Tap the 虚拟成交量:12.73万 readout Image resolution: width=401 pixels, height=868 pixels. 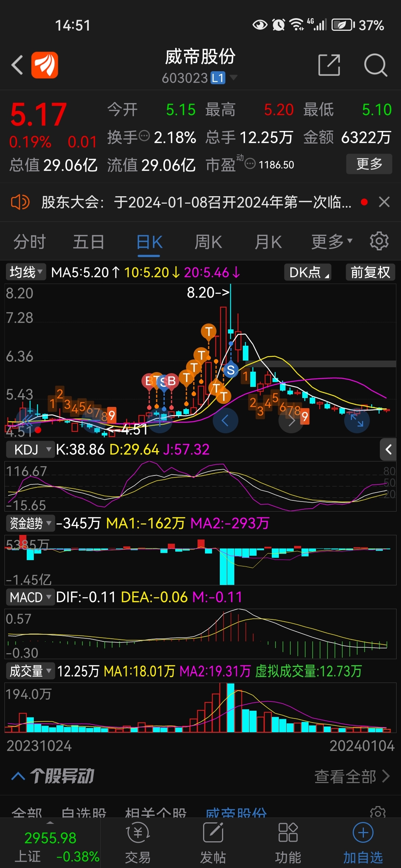tap(309, 671)
